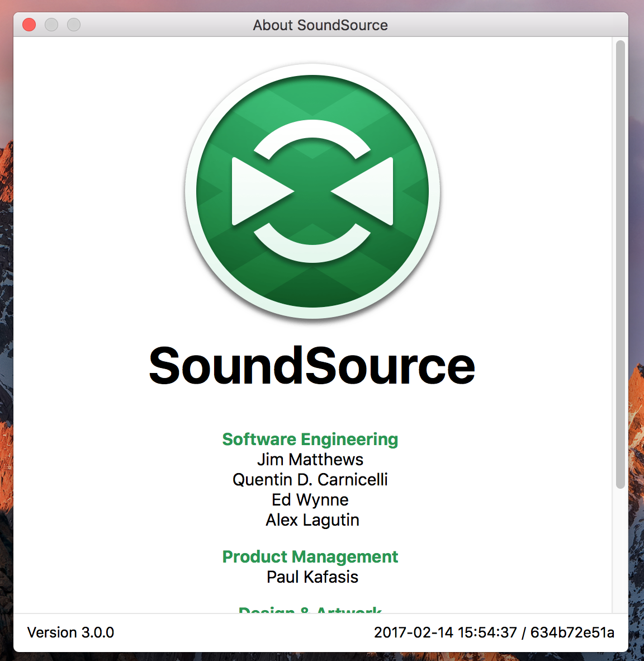The height and width of the screenshot is (661, 644).
Task: Select the name Jim Matthews
Action: (310, 460)
